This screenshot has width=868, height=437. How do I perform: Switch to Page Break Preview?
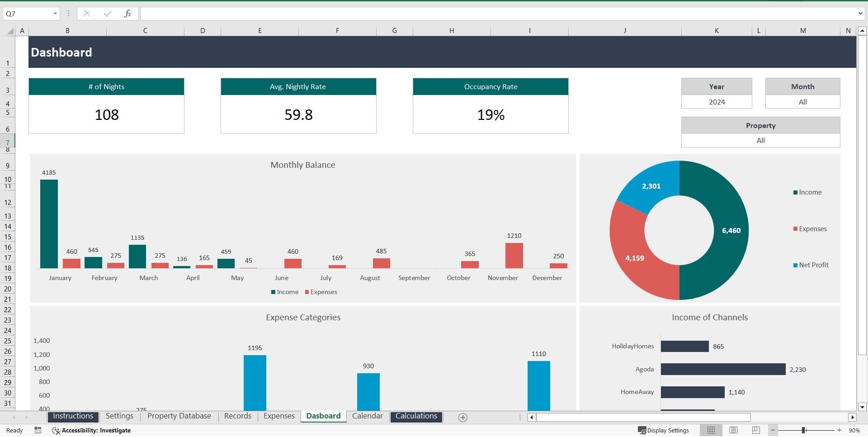(x=756, y=430)
